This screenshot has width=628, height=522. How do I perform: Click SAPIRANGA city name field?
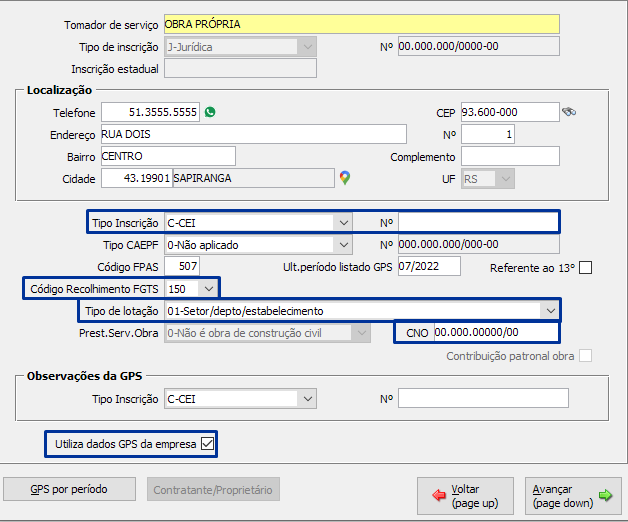(254, 178)
